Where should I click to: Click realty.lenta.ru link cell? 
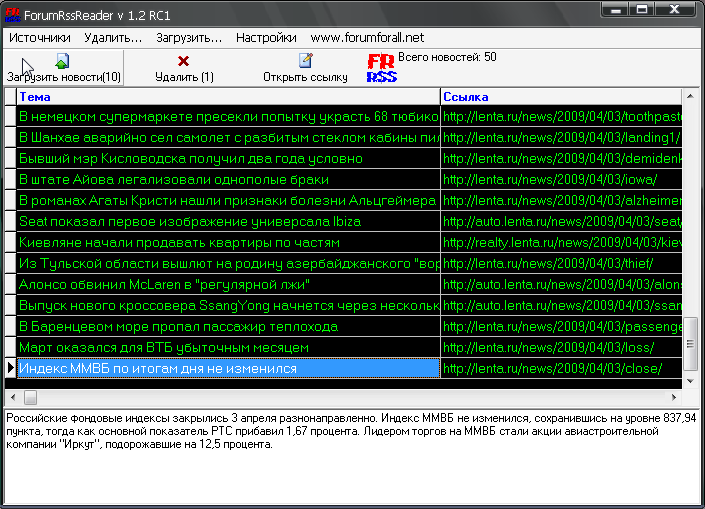click(561, 243)
